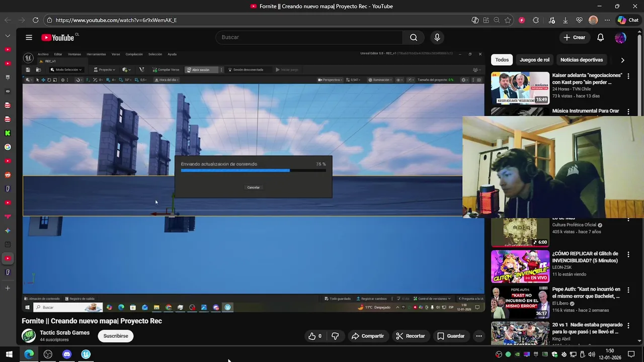Open the YouTube hamburger guide menu

coord(29,37)
